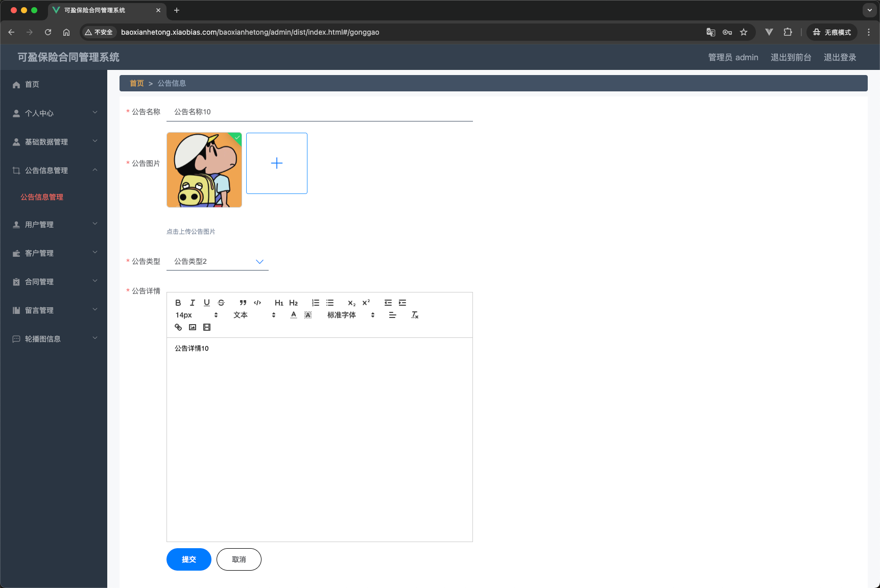Apply subscript formatting

[x=352, y=303]
